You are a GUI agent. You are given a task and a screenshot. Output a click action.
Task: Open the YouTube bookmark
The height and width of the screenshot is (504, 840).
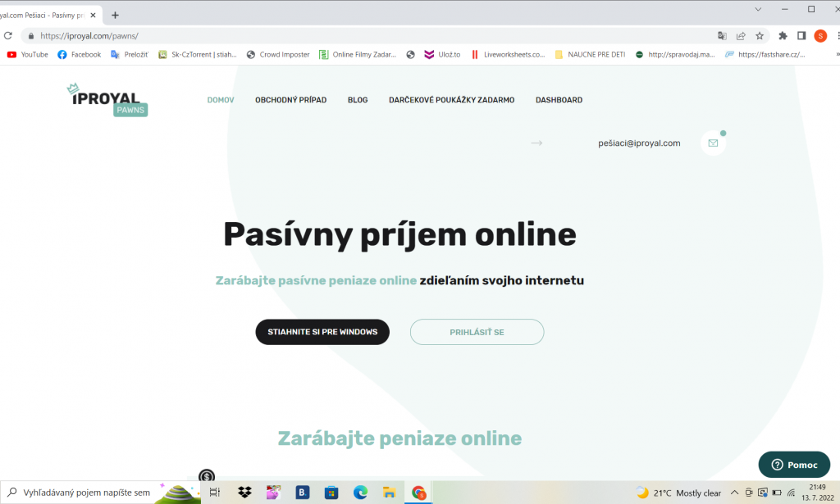27,54
